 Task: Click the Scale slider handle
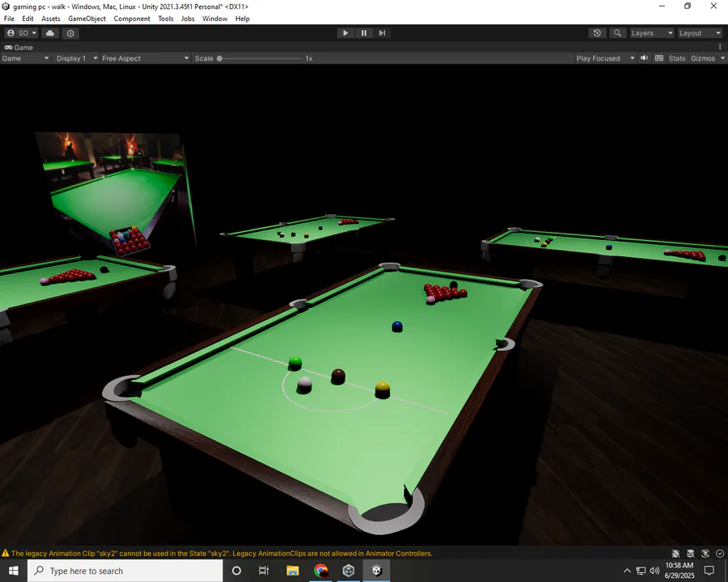[219, 58]
